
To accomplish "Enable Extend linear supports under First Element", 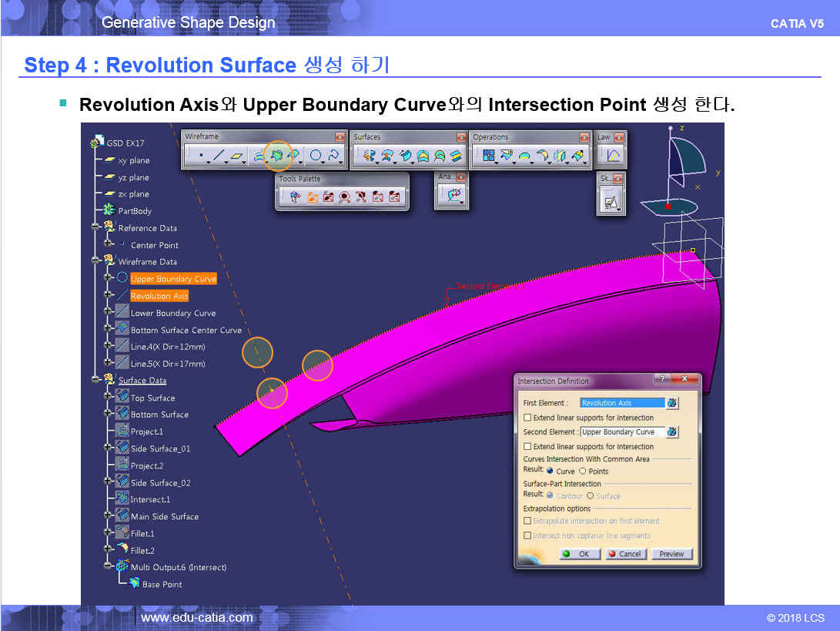I will pos(527,418).
